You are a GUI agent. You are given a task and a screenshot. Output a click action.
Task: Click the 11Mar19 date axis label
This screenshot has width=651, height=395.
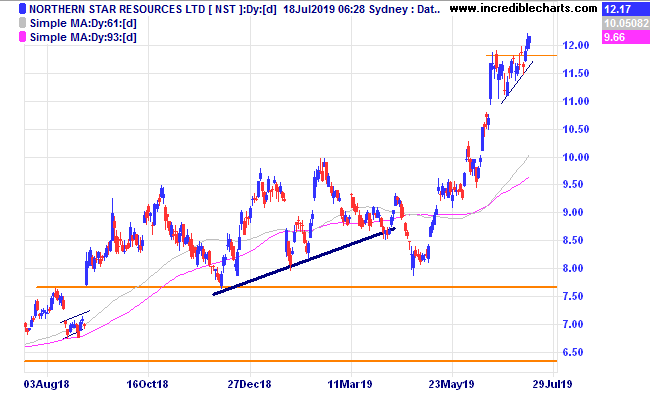350,384
